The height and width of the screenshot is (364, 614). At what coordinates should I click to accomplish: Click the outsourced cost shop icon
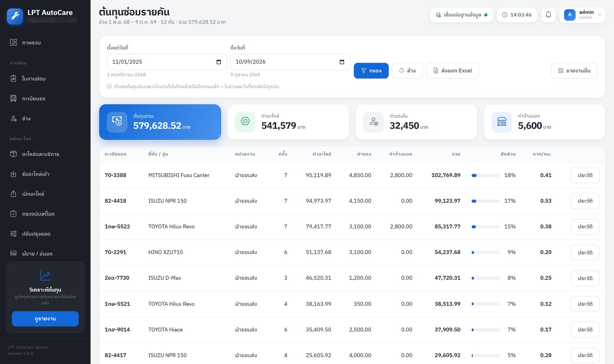coord(502,122)
